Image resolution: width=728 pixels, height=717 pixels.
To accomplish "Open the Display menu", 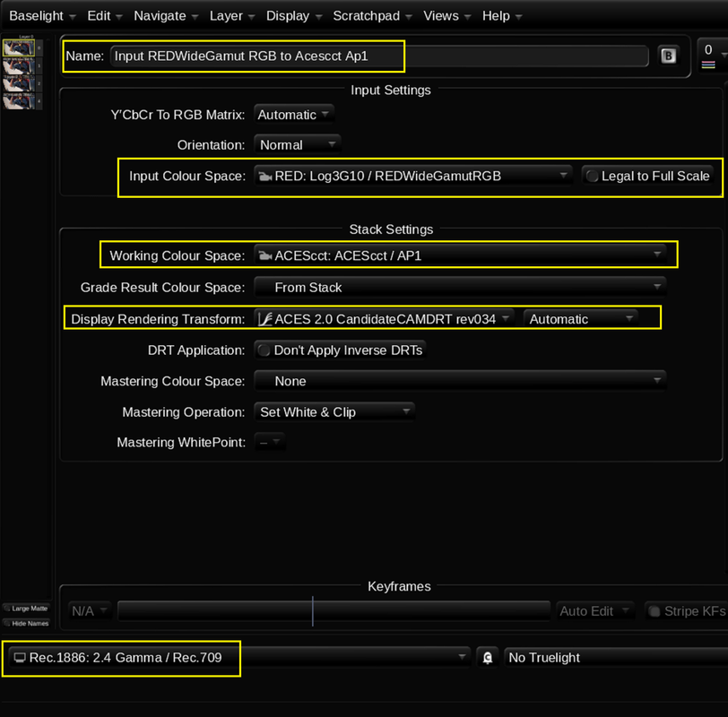I will pos(293,16).
